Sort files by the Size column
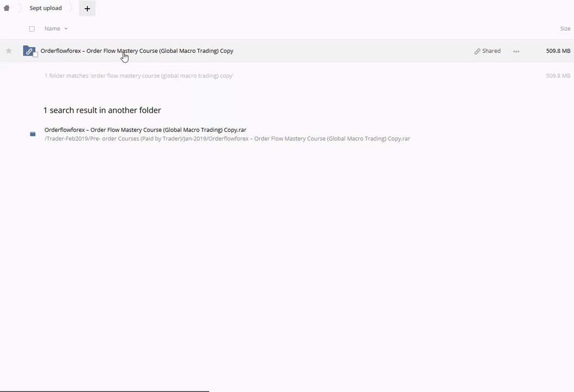This screenshot has width=574, height=392. [x=565, y=29]
